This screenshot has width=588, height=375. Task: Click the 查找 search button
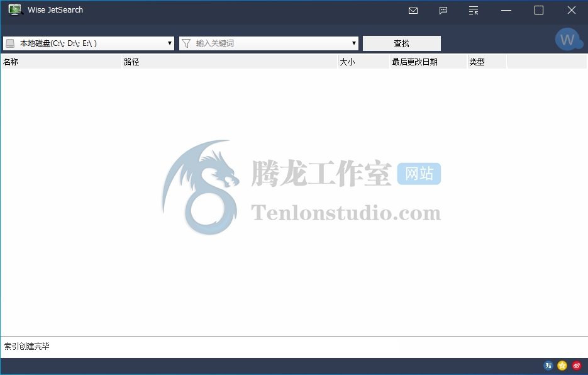point(402,43)
